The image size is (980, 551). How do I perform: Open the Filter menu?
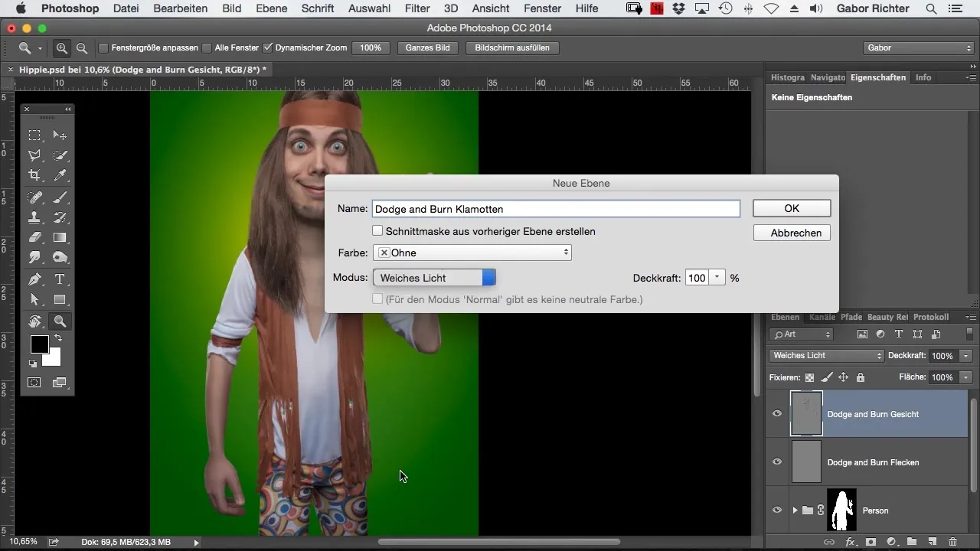(416, 8)
